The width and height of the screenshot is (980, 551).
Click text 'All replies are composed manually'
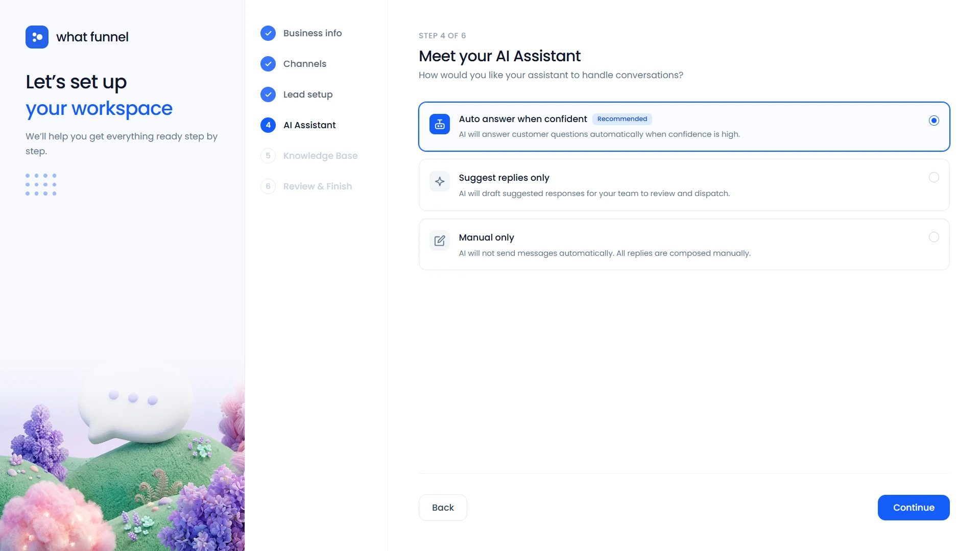(x=683, y=253)
